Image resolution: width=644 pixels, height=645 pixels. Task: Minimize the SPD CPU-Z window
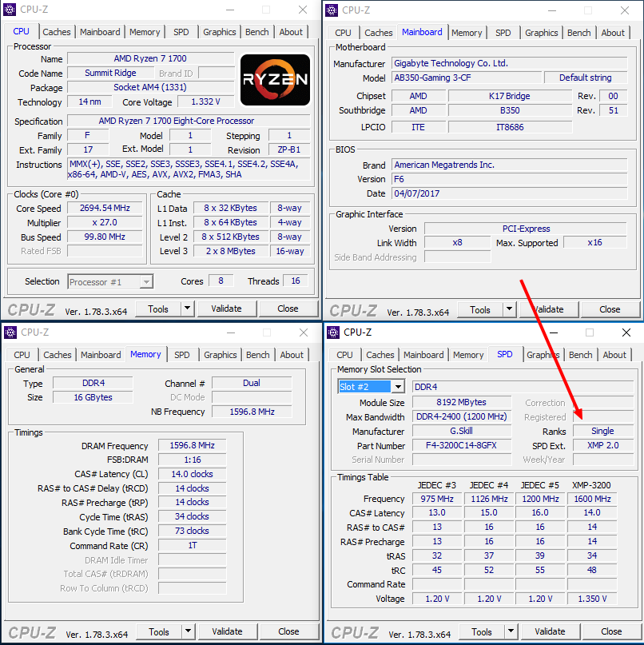point(554,332)
